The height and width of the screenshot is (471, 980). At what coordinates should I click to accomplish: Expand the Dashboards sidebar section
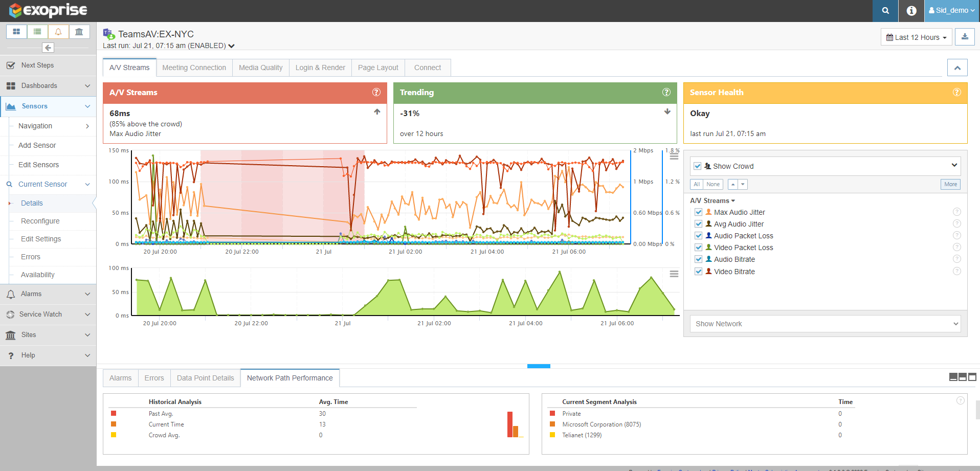(48, 86)
